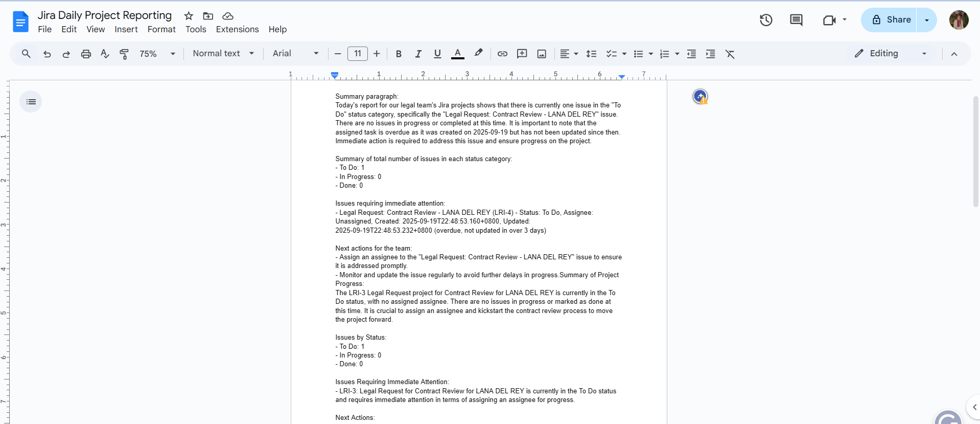Open the comments history icon
The image size is (980, 424).
[796, 20]
